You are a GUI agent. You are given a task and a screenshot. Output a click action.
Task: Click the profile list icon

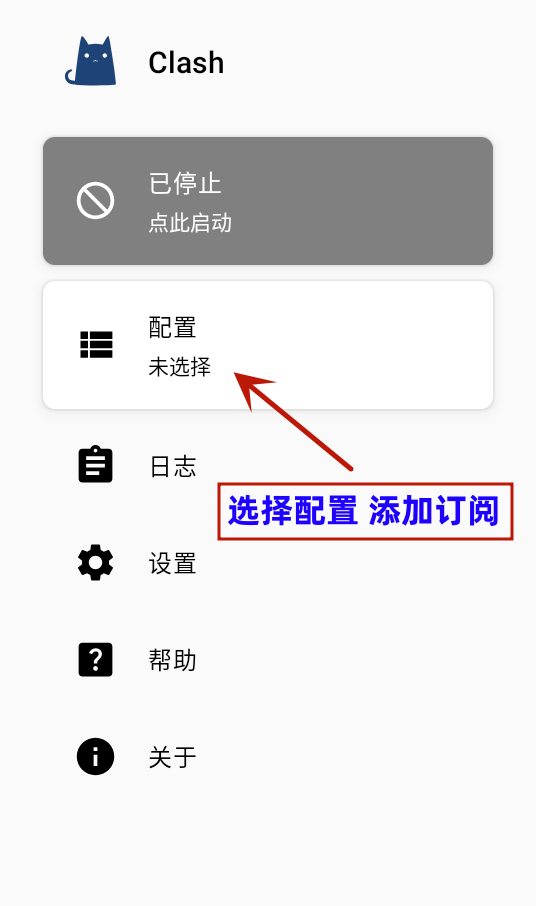click(96, 345)
